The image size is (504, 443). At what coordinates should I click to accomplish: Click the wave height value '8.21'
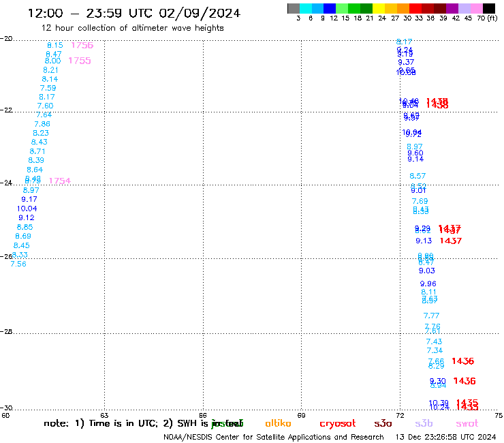tap(50, 70)
